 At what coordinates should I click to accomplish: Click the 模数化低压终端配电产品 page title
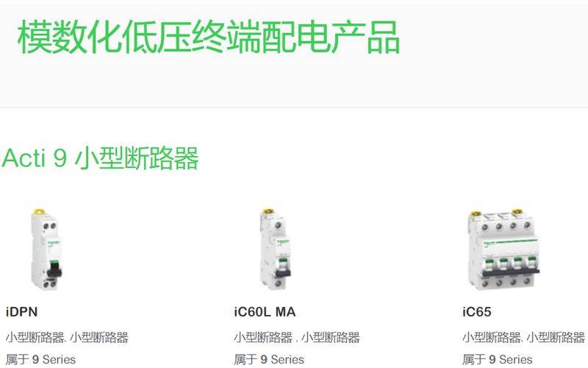(209, 38)
